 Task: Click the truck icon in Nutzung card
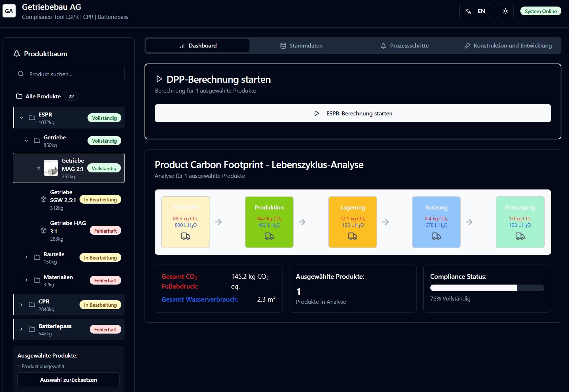(436, 236)
